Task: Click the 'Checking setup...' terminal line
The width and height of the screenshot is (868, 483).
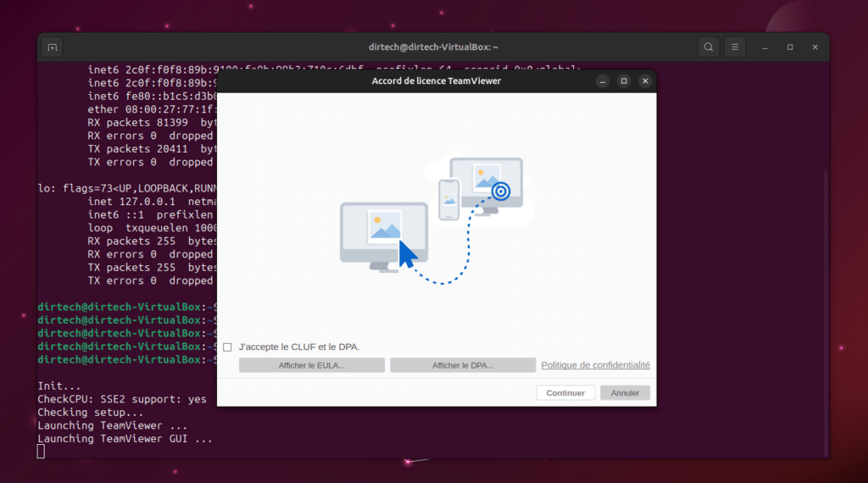Action: pyautogui.click(x=90, y=413)
